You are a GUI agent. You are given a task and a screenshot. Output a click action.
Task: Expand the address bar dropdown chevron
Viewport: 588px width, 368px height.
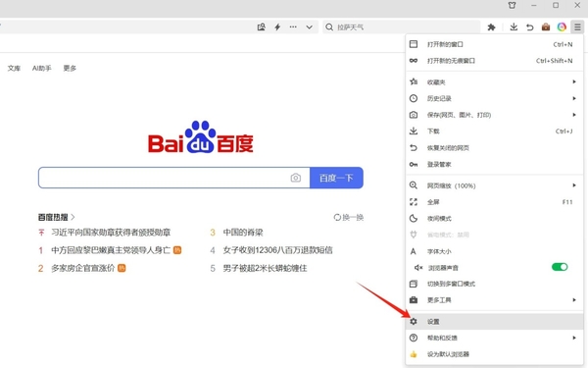click(x=309, y=27)
